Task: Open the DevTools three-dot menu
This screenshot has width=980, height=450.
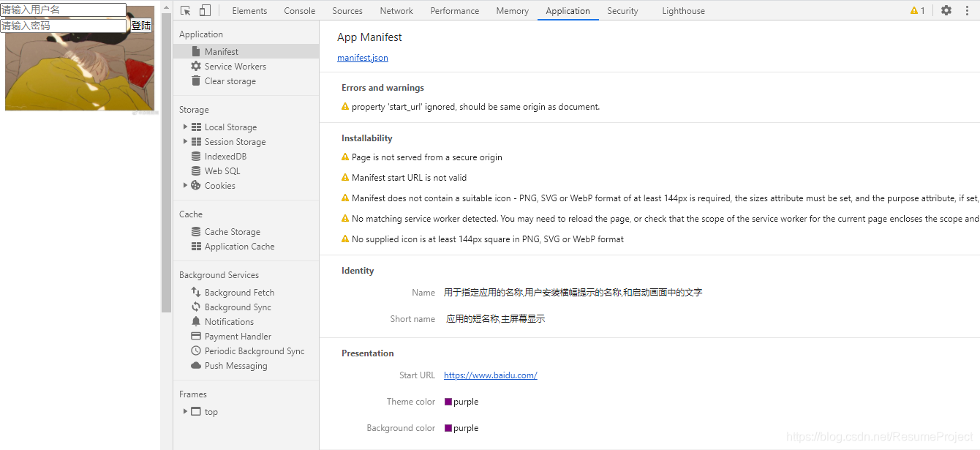Action: pos(968,10)
